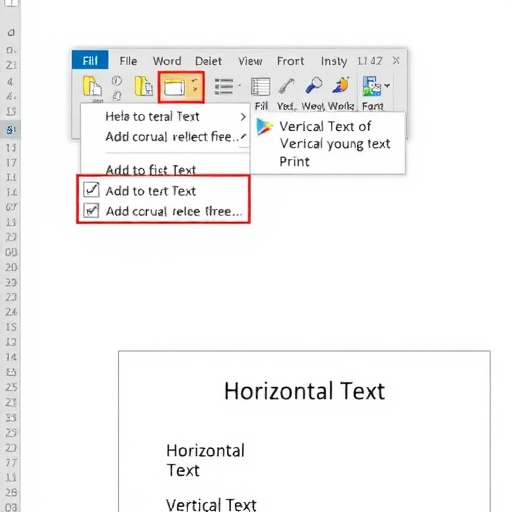Click the yellow paste clipboard icon
Viewport: 512px width, 512px height.
92,86
